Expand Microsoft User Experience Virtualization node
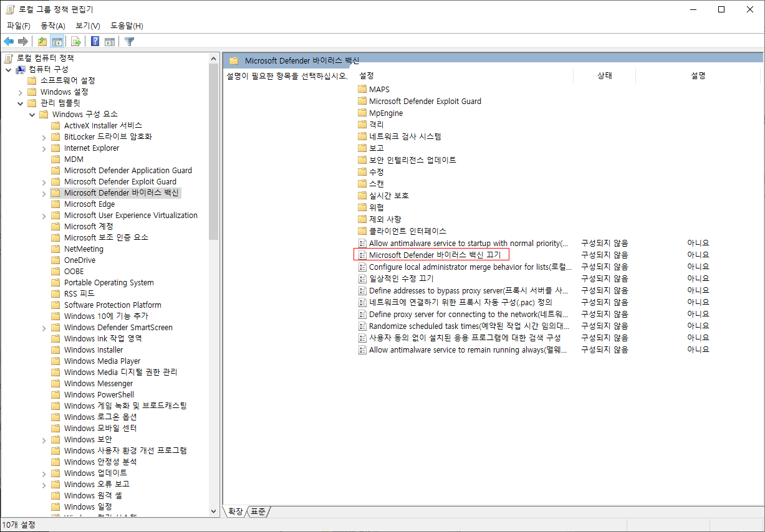The width and height of the screenshot is (765, 532). tap(44, 215)
